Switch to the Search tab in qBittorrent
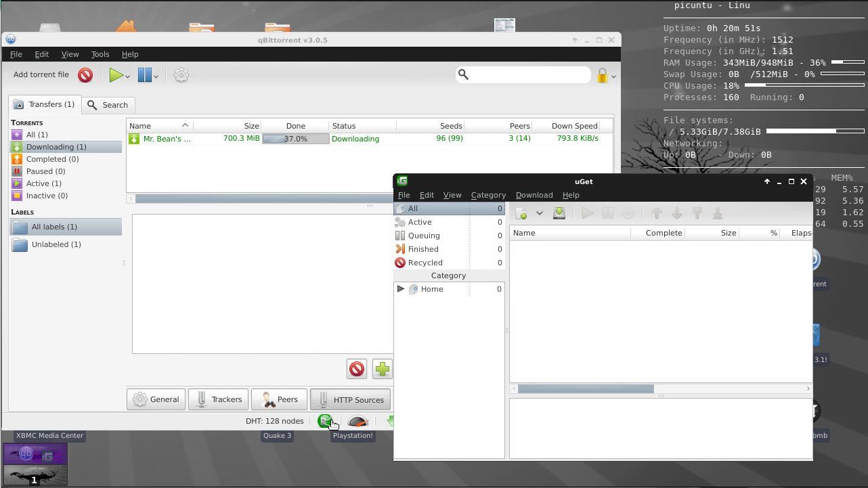This screenshot has height=488, width=868. (x=108, y=105)
